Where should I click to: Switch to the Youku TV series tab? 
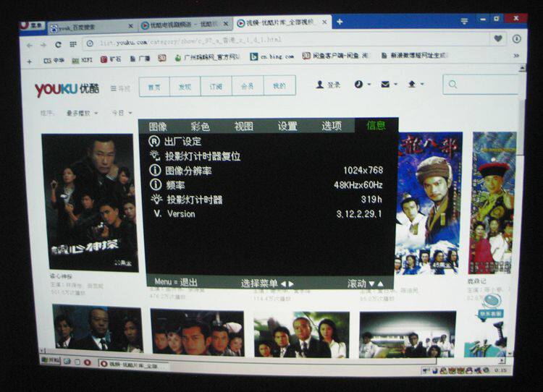[x=185, y=25]
